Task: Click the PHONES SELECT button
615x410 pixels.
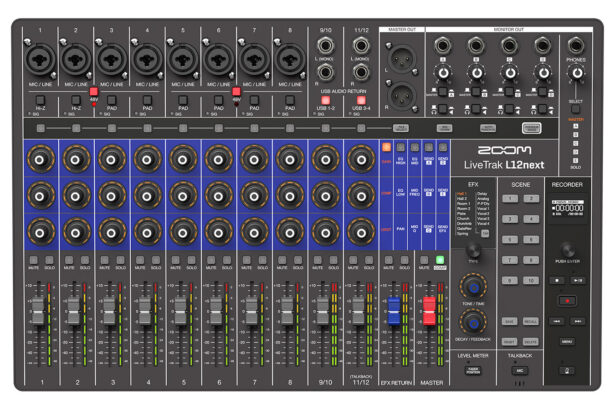Action: click(575, 109)
